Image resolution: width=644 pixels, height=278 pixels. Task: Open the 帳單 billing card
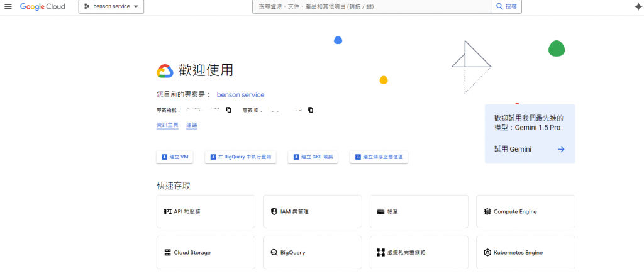tap(419, 211)
